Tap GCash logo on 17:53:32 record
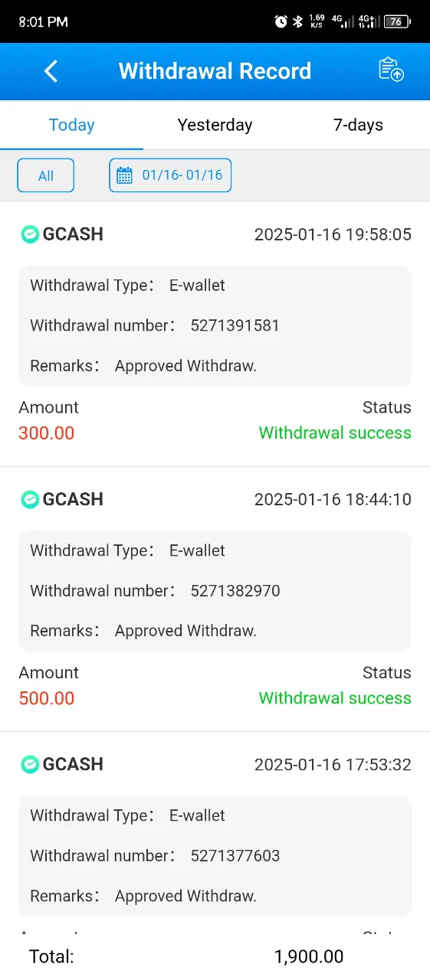 coord(30,764)
